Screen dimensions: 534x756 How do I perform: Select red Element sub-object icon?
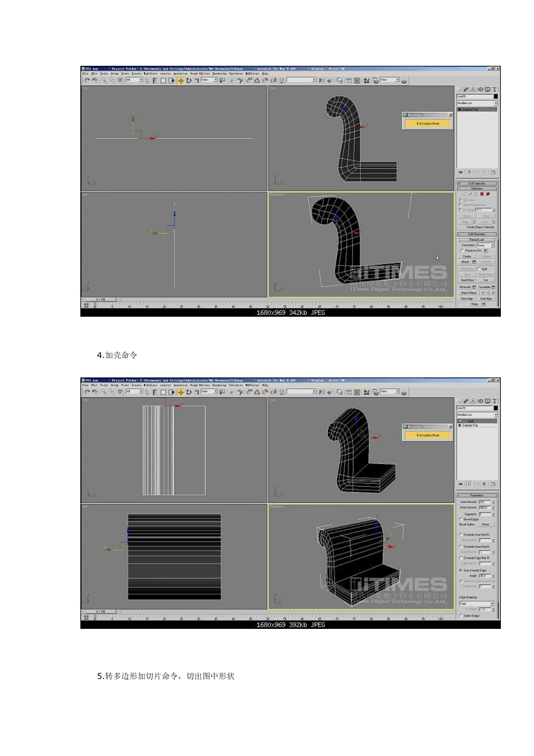(488, 193)
